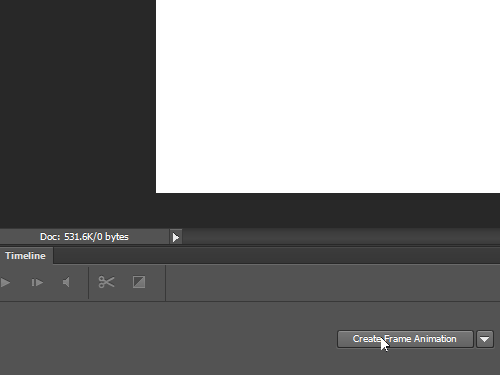Click bottom-left corner of the white canvas
Screen dimensions: 500x375
point(157,191)
